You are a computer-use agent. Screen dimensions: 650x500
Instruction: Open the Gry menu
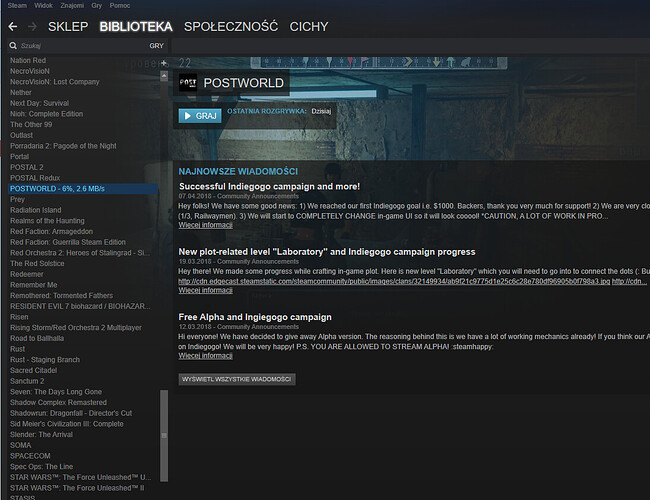[97, 5]
